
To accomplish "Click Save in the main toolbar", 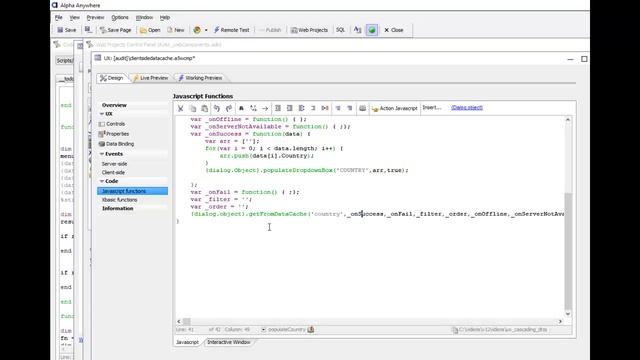I will (67, 30).
